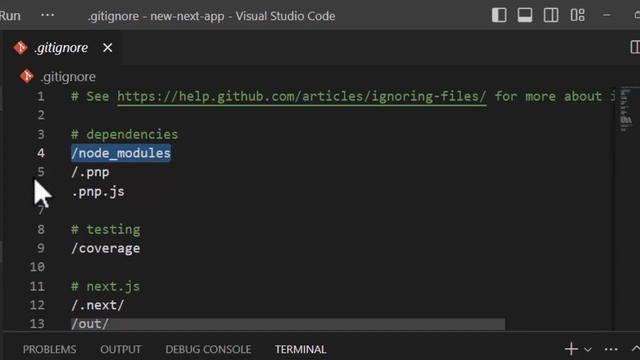Click line number 4 in the gutter

(x=41, y=153)
